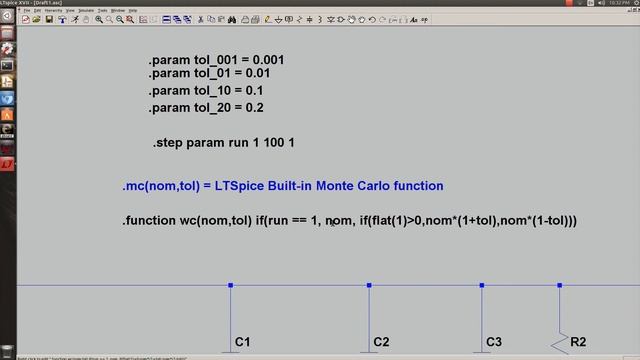
Task: Add SPICE directive .op tool
Action: click(424, 20)
